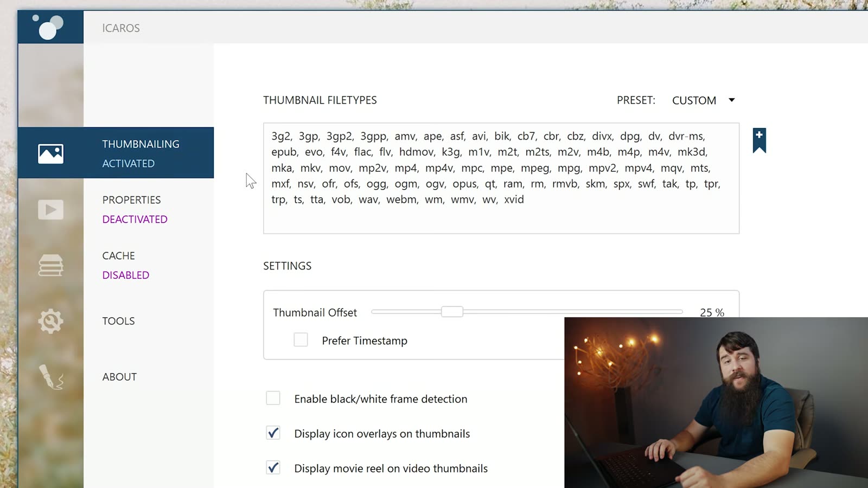Image resolution: width=868 pixels, height=488 pixels.
Task: Click the webcam video overlay of presenter
Action: click(716, 402)
